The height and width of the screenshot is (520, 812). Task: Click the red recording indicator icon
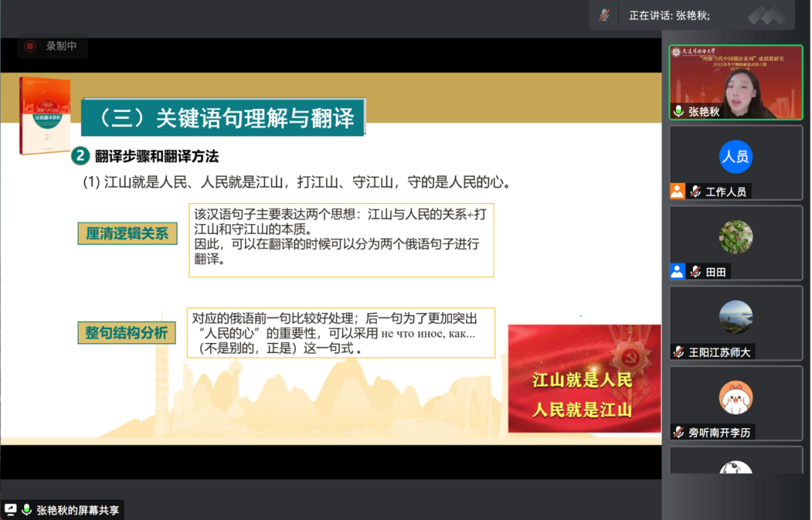(30, 46)
